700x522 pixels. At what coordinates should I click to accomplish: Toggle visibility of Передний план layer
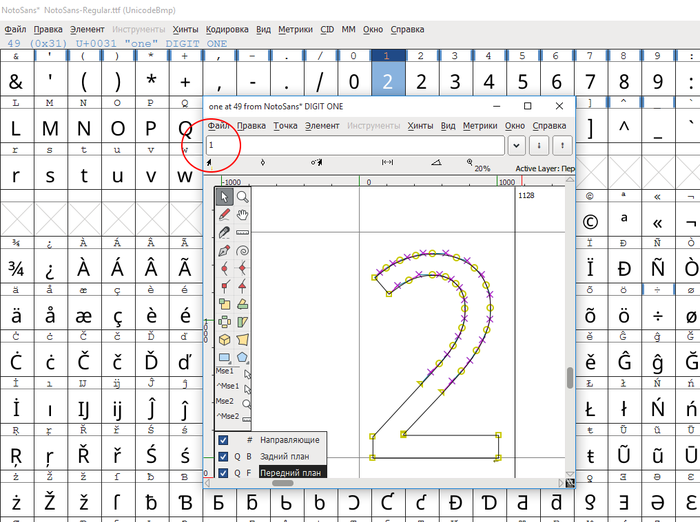click(x=223, y=473)
